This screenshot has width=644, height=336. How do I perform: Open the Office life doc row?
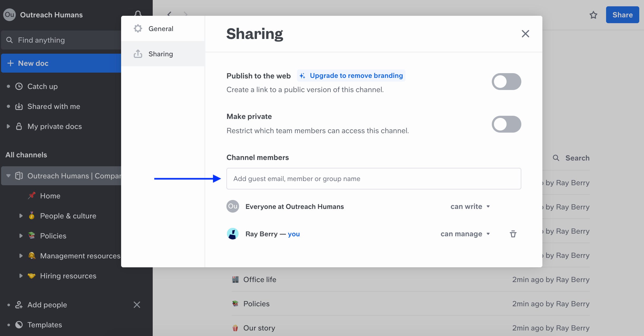pos(410,279)
